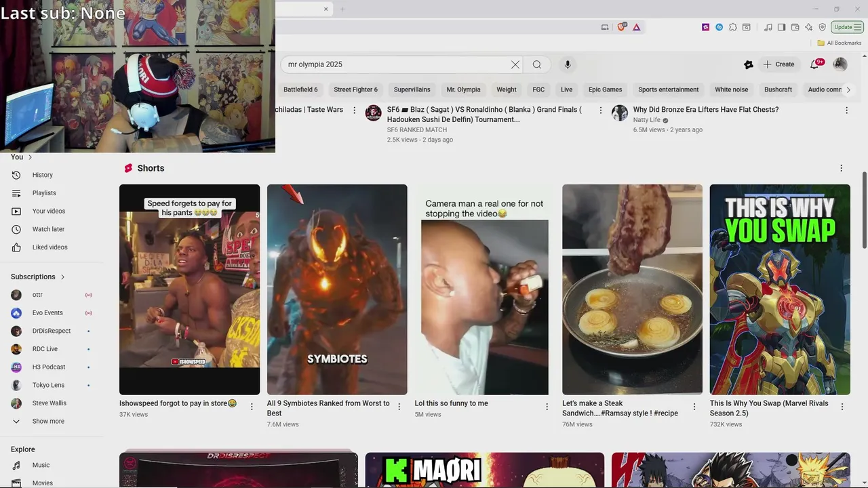Open the music note playlist icon
868x488 pixels.
(x=768, y=27)
